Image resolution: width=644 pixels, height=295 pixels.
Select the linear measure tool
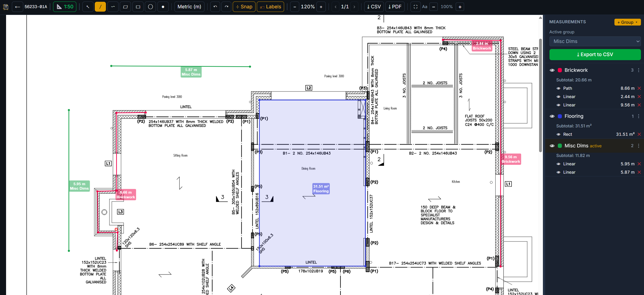(x=100, y=7)
